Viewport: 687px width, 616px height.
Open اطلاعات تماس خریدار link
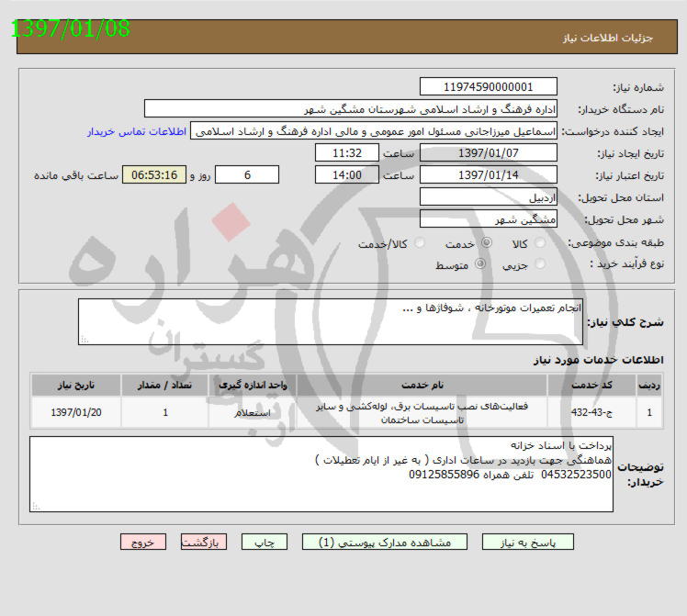click(137, 131)
